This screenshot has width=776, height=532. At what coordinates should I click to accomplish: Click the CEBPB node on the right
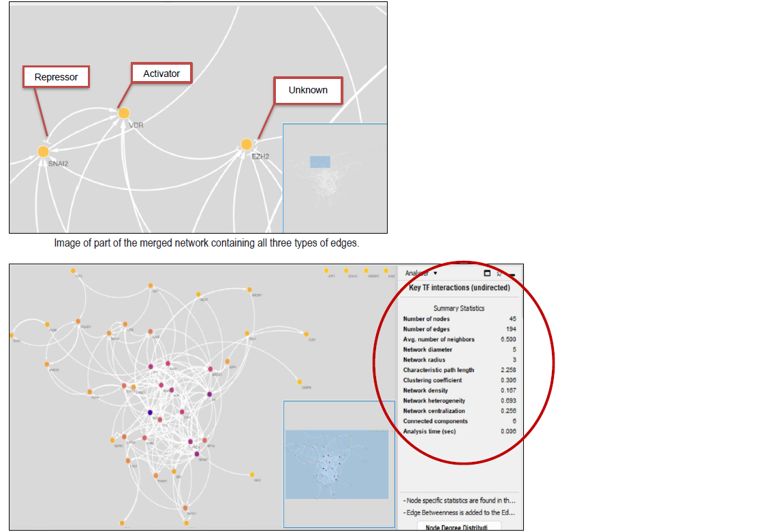pyautogui.click(x=298, y=381)
